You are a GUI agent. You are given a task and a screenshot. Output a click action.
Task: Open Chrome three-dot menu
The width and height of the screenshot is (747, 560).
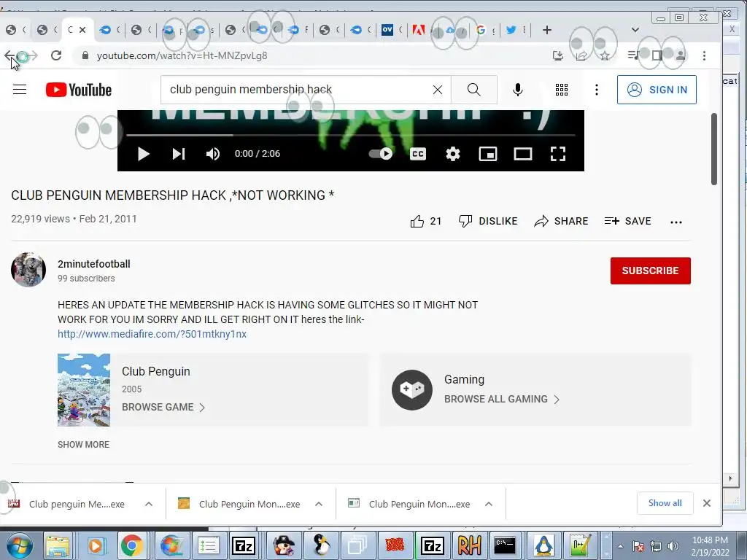coord(704,55)
